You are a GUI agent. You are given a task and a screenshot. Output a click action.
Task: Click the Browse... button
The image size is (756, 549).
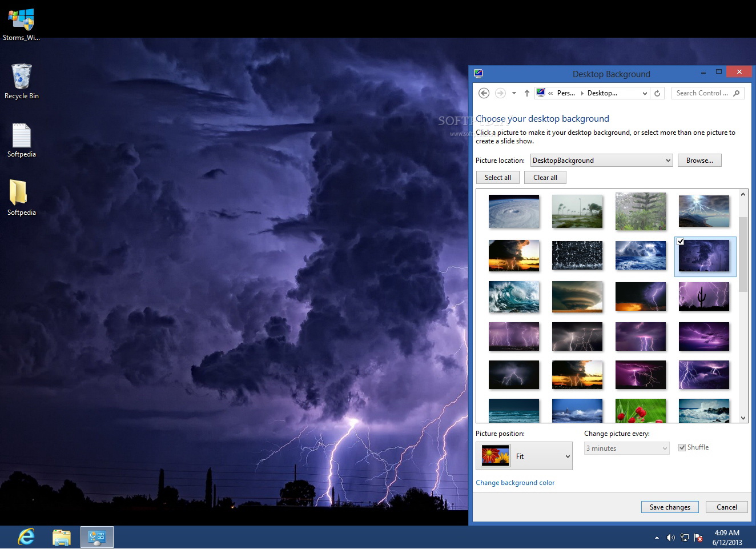tap(699, 161)
